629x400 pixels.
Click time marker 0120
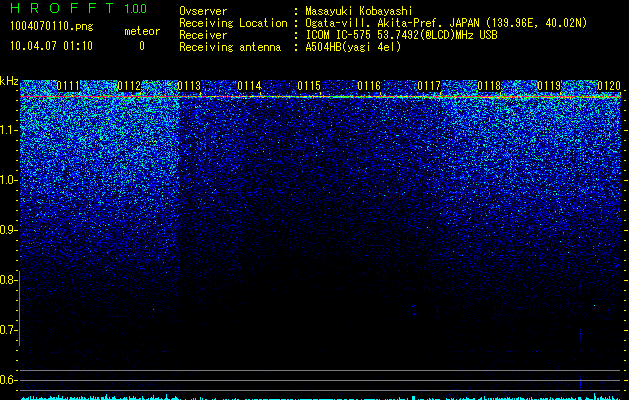[x=609, y=86]
